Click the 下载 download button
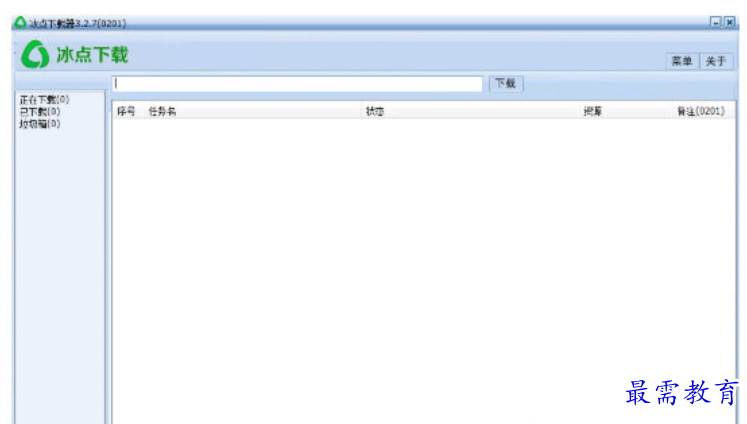Screen dimensions: 747x424 [x=506, y=83]
